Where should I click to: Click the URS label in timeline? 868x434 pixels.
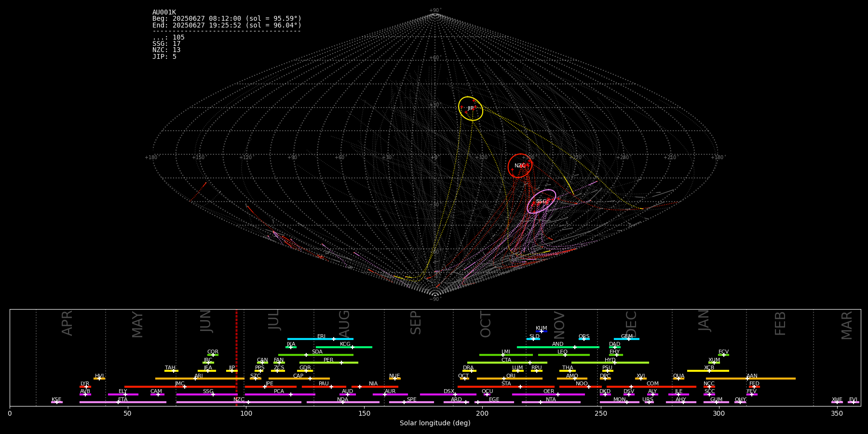pos(648,400)
